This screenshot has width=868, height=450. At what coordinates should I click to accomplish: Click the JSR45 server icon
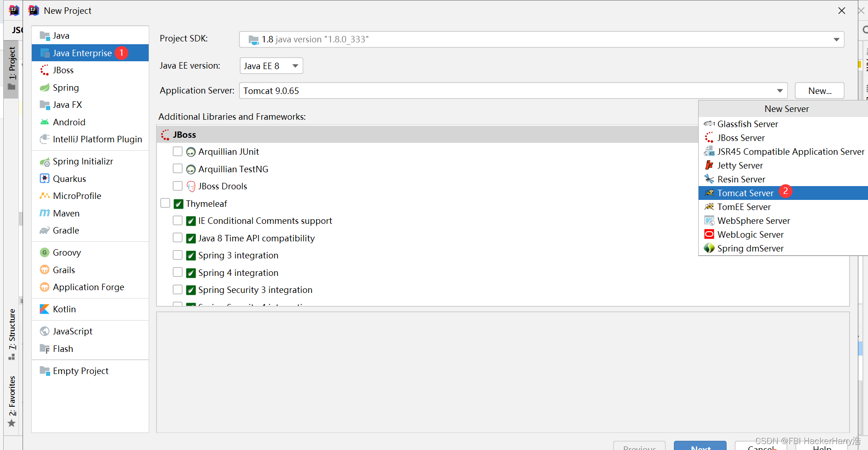click(x=709, y=152)
